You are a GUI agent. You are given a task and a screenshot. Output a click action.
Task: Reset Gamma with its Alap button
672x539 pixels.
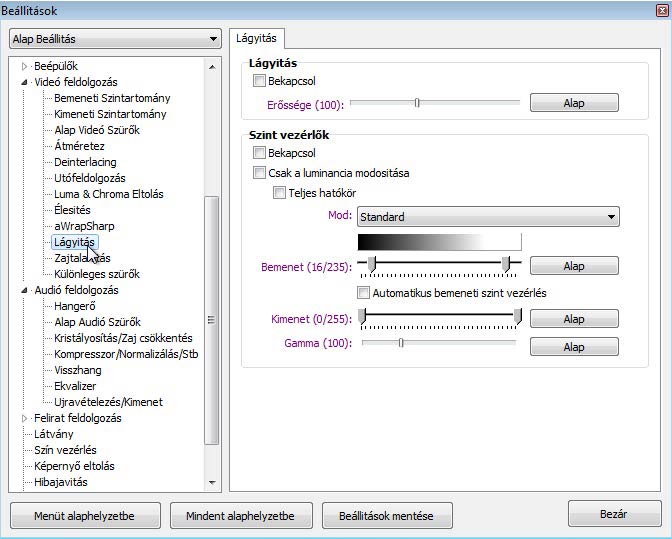(x=573, y=347)
